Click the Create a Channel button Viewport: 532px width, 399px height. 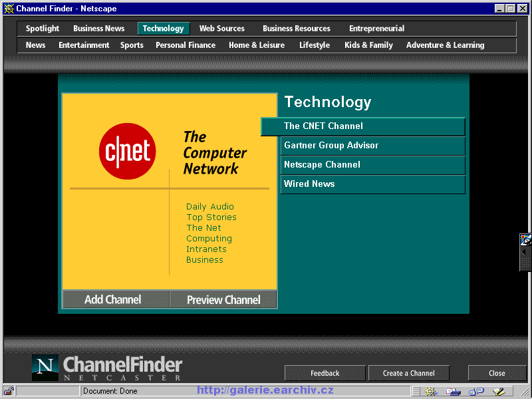(x=408, y=373)
